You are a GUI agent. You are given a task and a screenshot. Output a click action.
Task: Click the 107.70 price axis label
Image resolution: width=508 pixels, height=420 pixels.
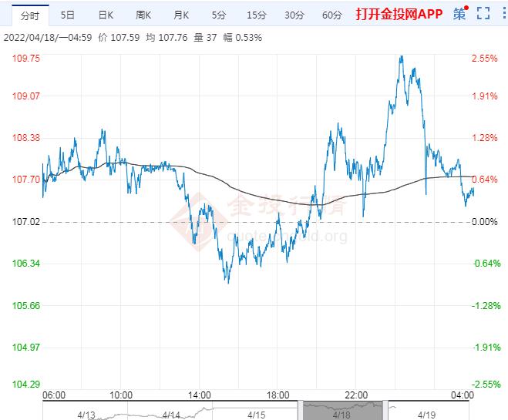click(x=26, y=180)
